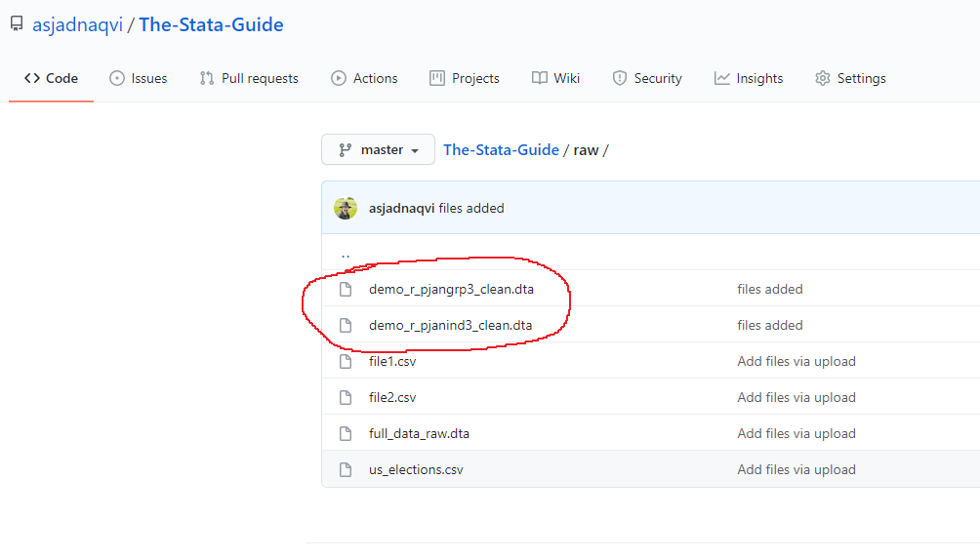Click the file icon next to demo_r_pjangrp3_clean.dta
The image size is (980, 560).
pyautogui.click(x=346, y=290)
